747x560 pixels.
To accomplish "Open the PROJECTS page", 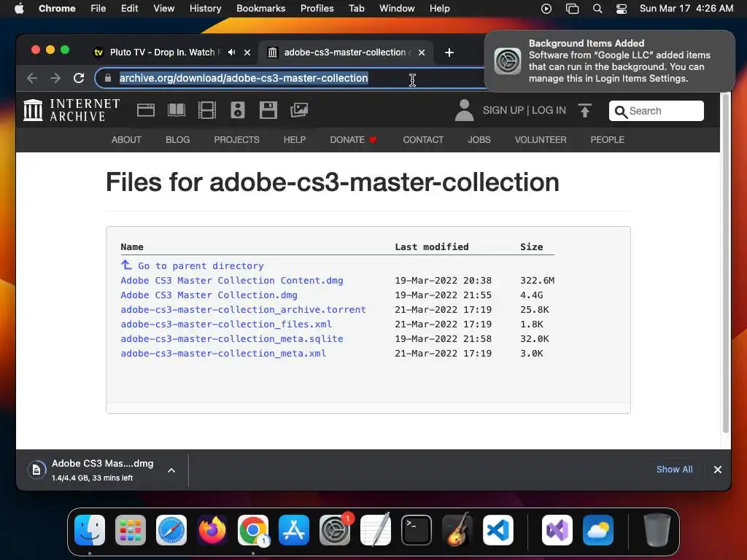I will tap(237, 140).
